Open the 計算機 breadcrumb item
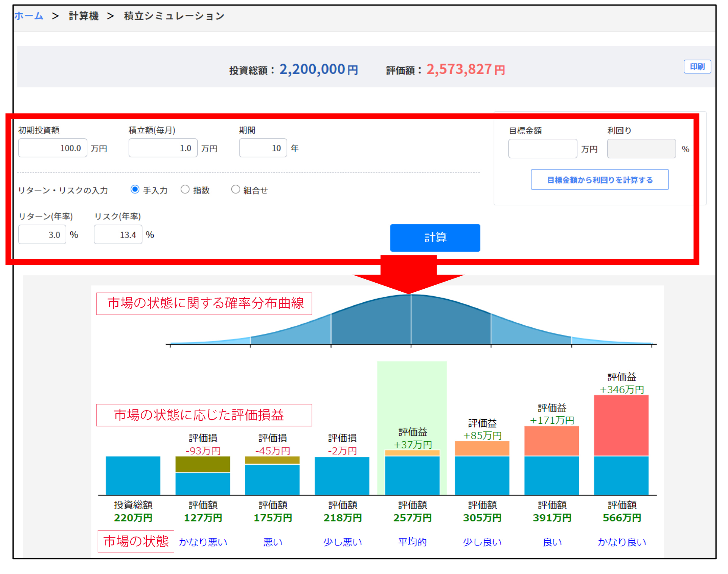Viewport: 728px width, 574px height. coord(84,16)
